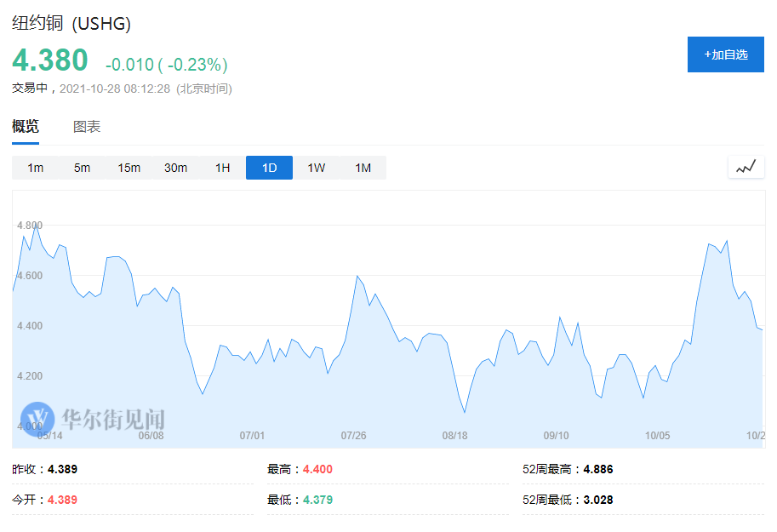Toggle the line chart style icon

[746, 167]
